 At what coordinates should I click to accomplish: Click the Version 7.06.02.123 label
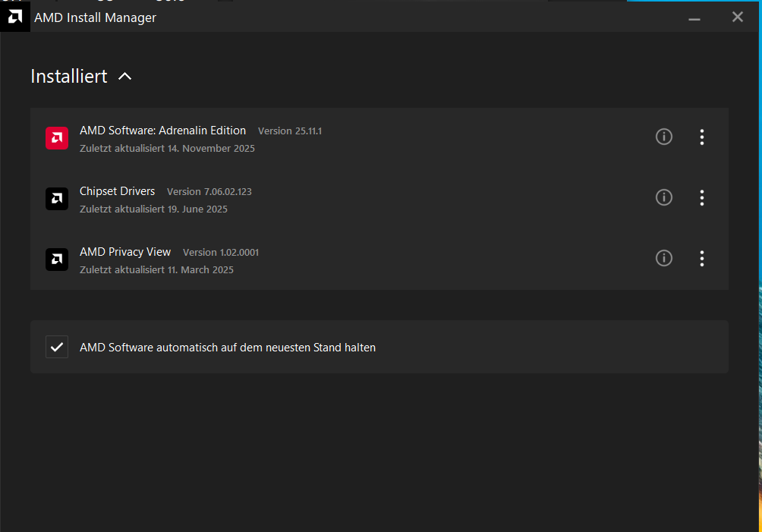pos(209,191)
